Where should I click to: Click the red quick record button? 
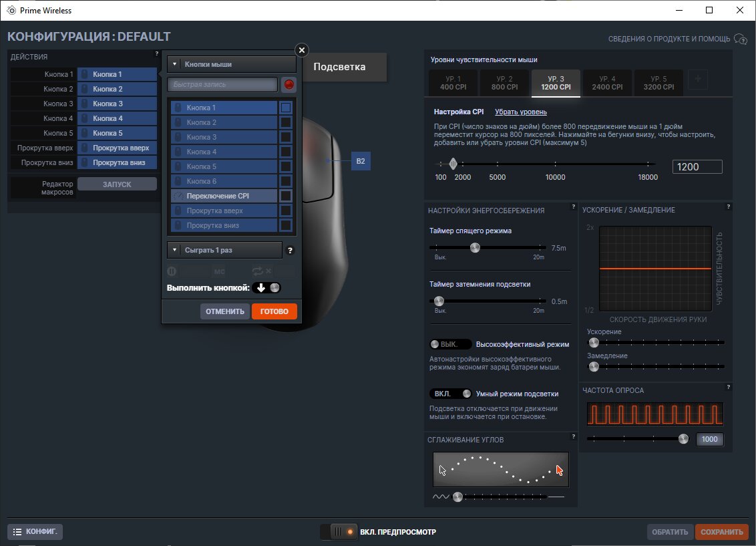click(289, 84)
